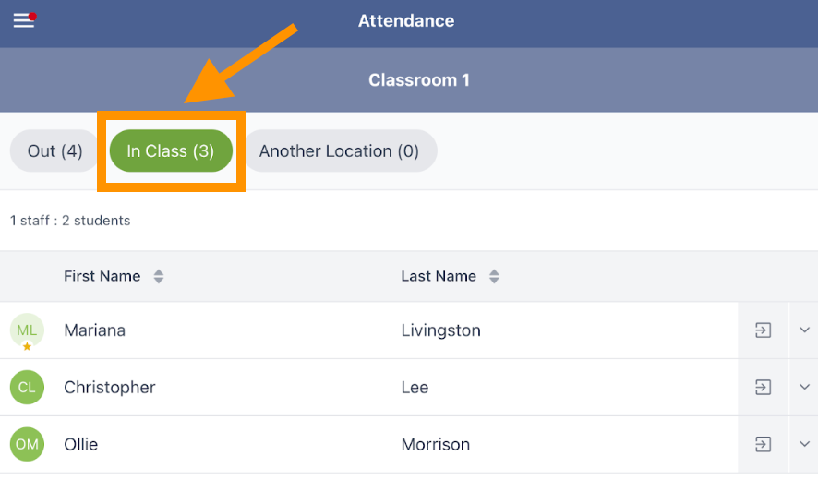818x504 pixels.
Task: Show the Another Location (0) tab
Action: [339, 151]
